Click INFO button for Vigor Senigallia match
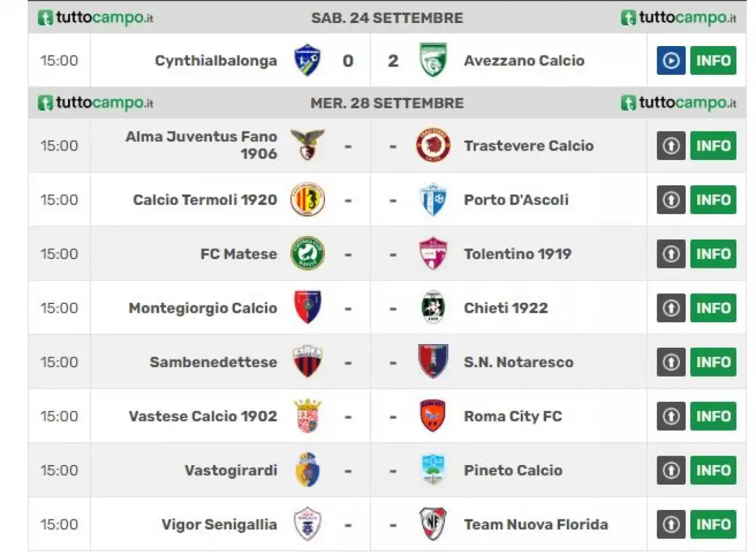Screen dimensions: 756x556 click(713, 524)
